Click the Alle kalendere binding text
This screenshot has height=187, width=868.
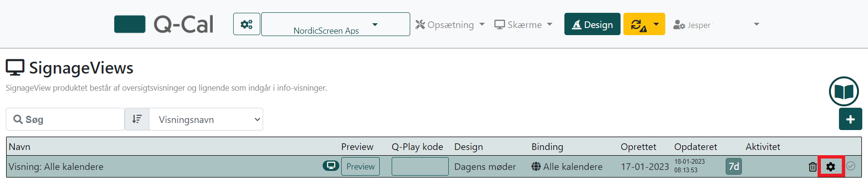[573, 167]
